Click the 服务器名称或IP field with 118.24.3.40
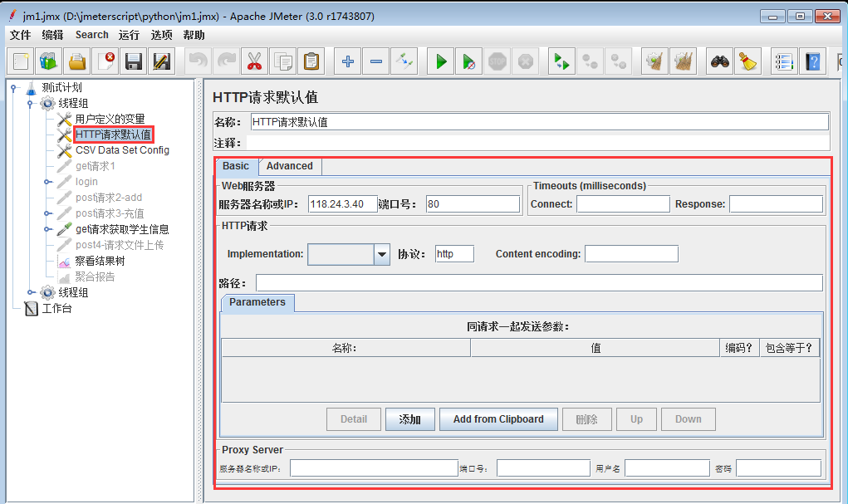The height and width of the screenshot is (504, 848). (x=342, y=204)
